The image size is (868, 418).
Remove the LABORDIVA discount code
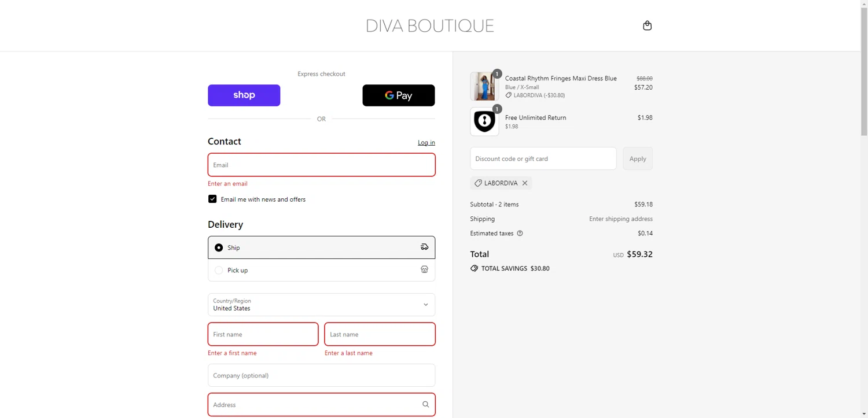tap(525, 183)
